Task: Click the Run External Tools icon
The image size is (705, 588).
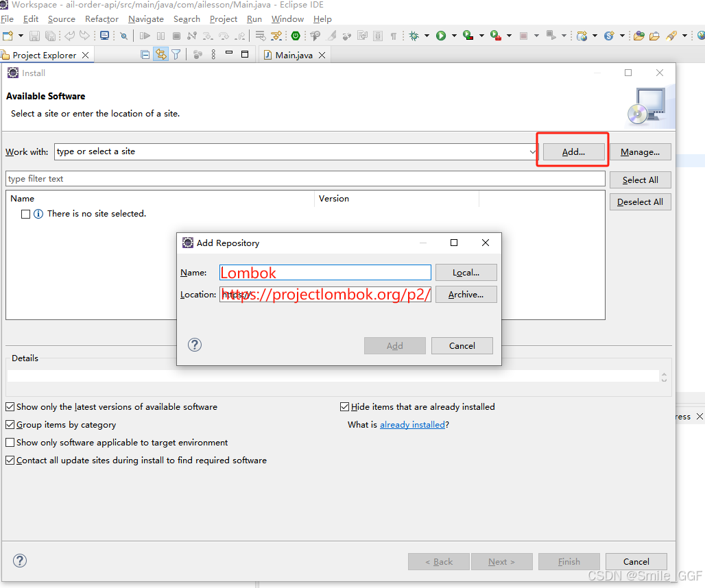Action: (x=496, y=36)
